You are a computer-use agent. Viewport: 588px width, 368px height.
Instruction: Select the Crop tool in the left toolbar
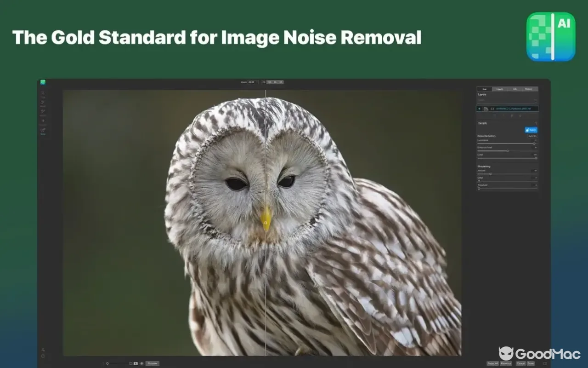43,93
